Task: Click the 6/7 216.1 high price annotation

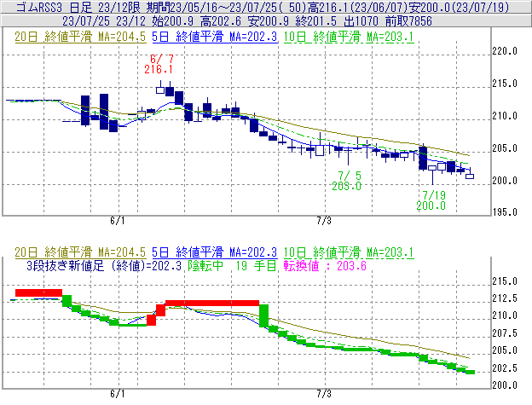Action: coord(159,64)
